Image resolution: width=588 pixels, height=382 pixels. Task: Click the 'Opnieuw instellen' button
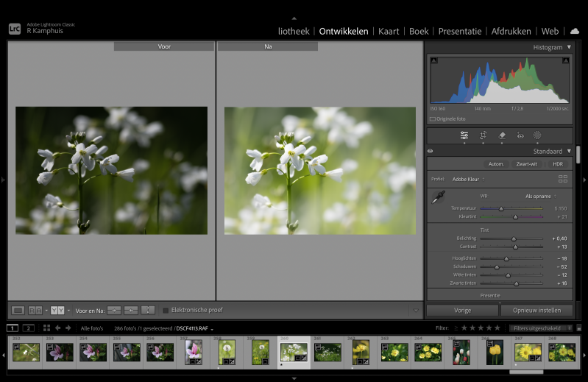tap(536, 310)
